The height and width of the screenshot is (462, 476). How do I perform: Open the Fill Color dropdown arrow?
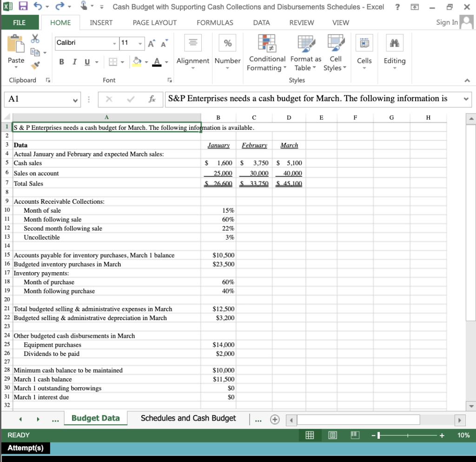click(x=146, y=62)
